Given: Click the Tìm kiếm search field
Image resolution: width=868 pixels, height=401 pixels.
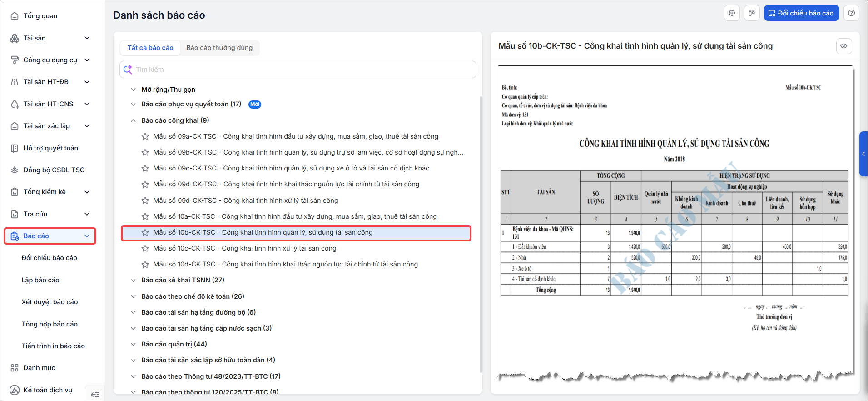Looking at the screenshot, I should point(298,70).
